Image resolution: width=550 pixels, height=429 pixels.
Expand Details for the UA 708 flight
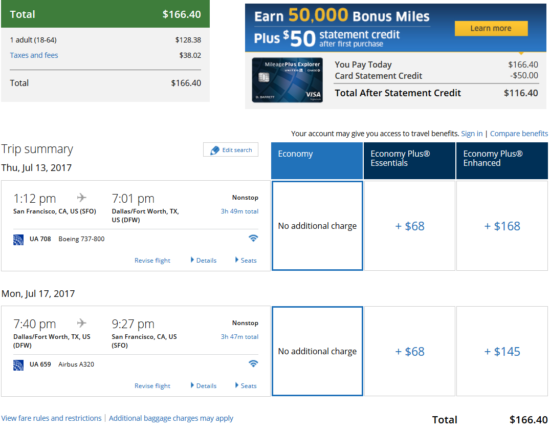203,260
